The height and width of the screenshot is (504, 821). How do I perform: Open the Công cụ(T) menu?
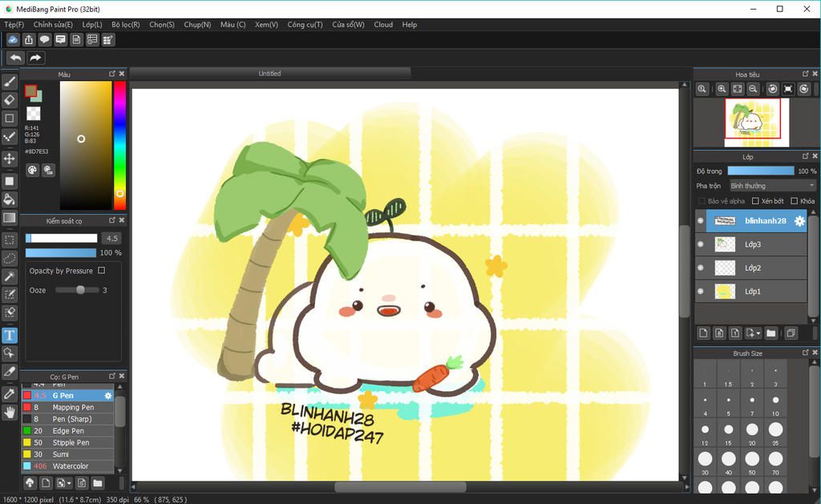(x=305, y=25)
